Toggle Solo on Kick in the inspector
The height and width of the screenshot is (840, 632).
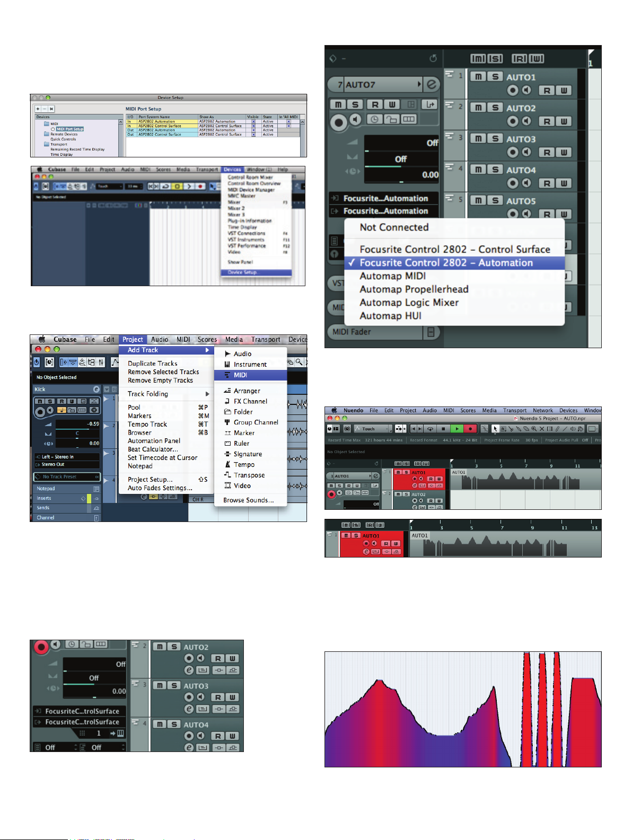[x=49, y=401]
